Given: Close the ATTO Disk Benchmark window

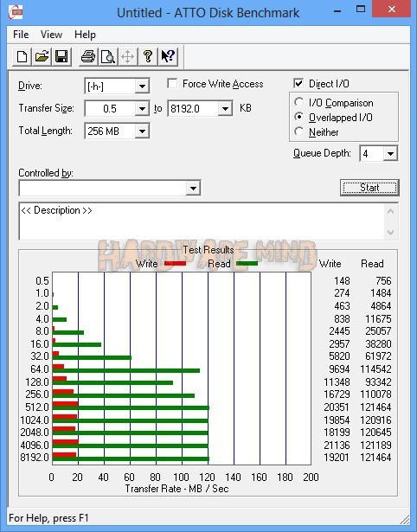Looking at the screenshot, I should coord(392,9).
